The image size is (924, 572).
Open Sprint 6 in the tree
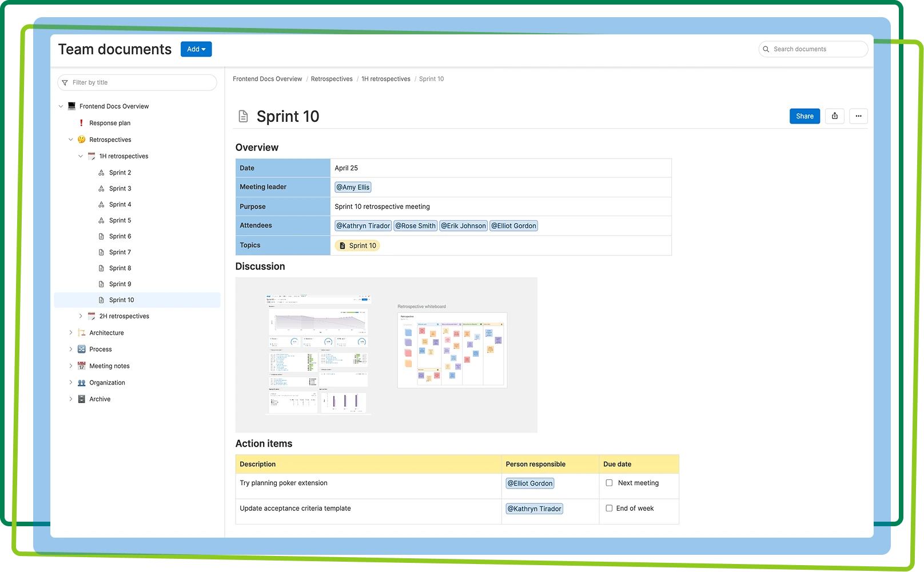tap(120, 236)
